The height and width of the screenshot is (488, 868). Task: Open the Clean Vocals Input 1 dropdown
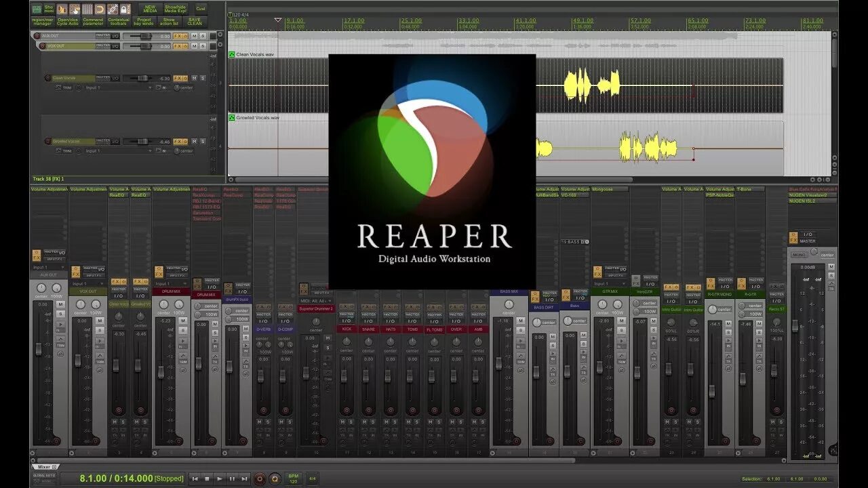click(x=119, y=87)
